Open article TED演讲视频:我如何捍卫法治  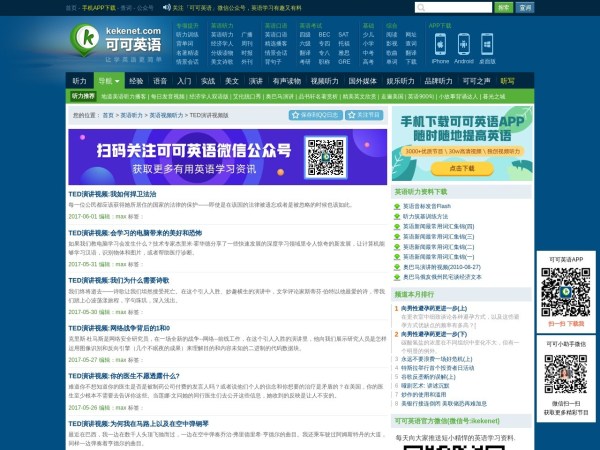[112, 193]
